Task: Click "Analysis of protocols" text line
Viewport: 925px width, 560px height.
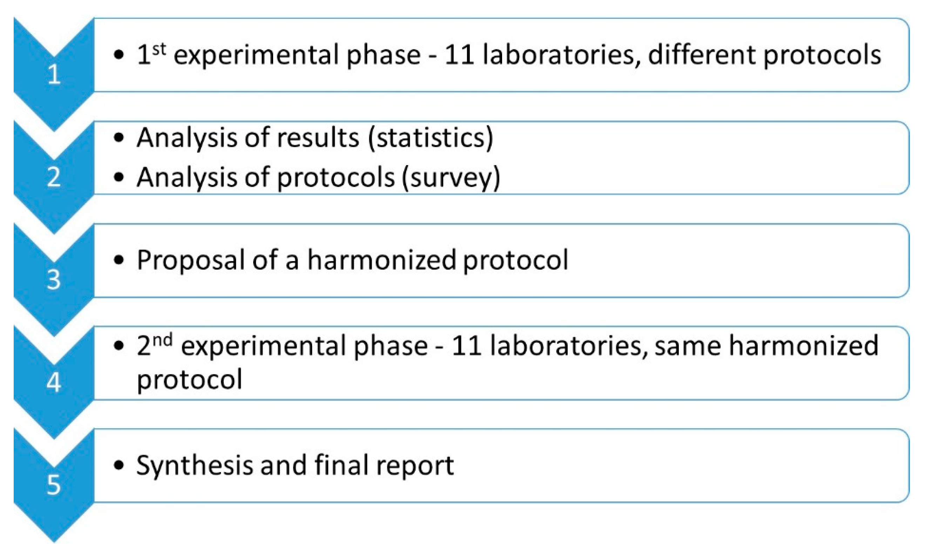Action: 266,177
